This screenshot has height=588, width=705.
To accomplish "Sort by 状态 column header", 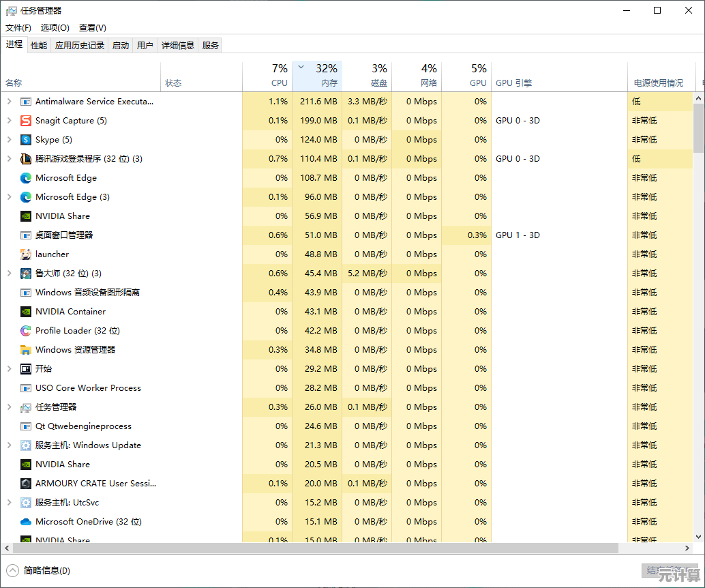I will click(x=201, y=76).
